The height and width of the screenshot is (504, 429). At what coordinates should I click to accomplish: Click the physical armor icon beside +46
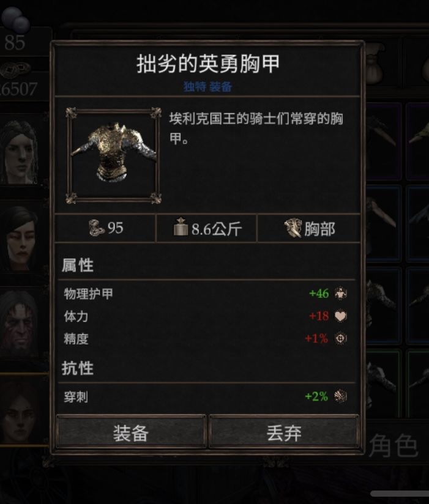[x=340, y=294]
